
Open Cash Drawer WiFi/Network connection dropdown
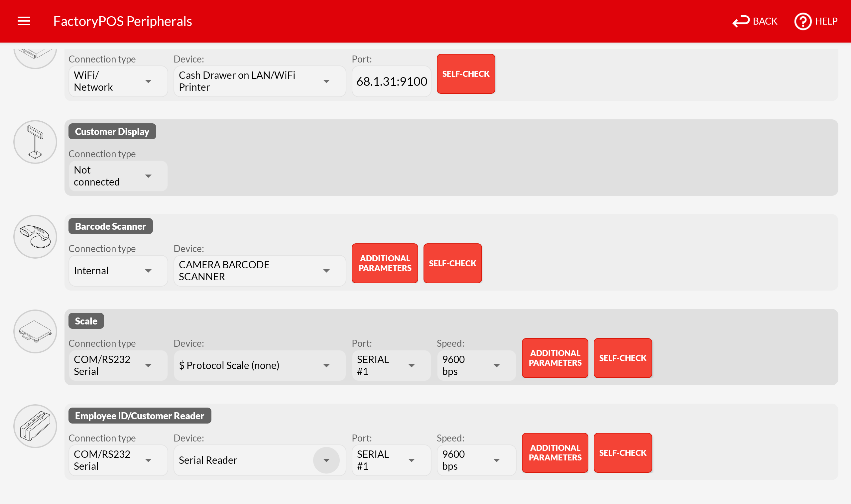point(117,81)
